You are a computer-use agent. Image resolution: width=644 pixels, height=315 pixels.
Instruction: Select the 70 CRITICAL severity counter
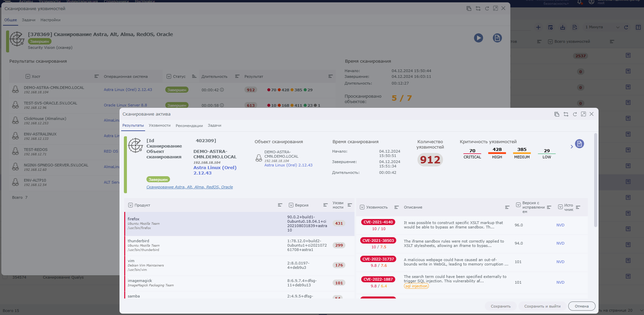coord(472,154)
